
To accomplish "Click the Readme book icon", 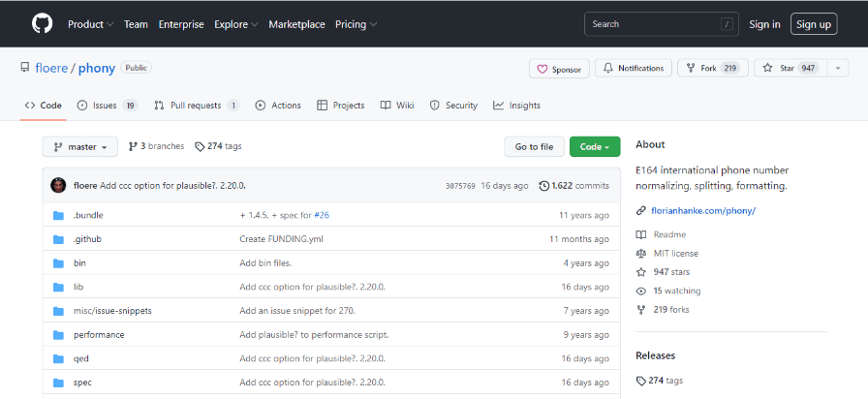I will tap(641, 234).
